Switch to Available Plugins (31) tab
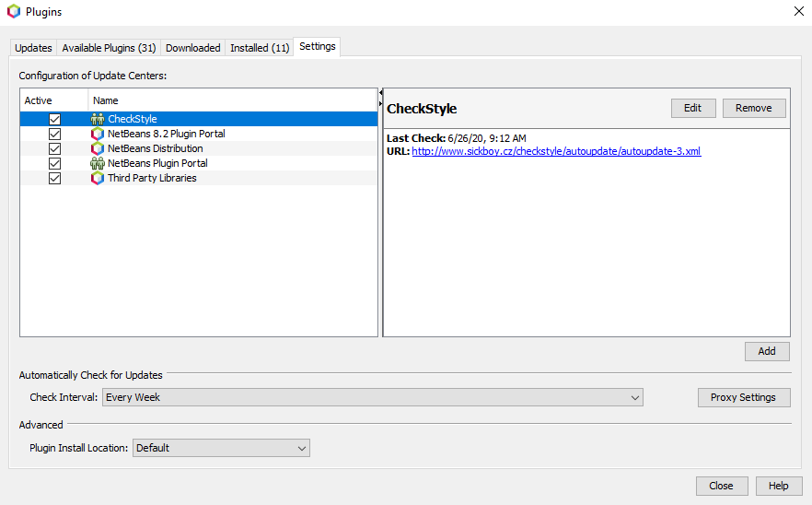The width and height of the screenshot is (812, 505). (x=109, y=48)
